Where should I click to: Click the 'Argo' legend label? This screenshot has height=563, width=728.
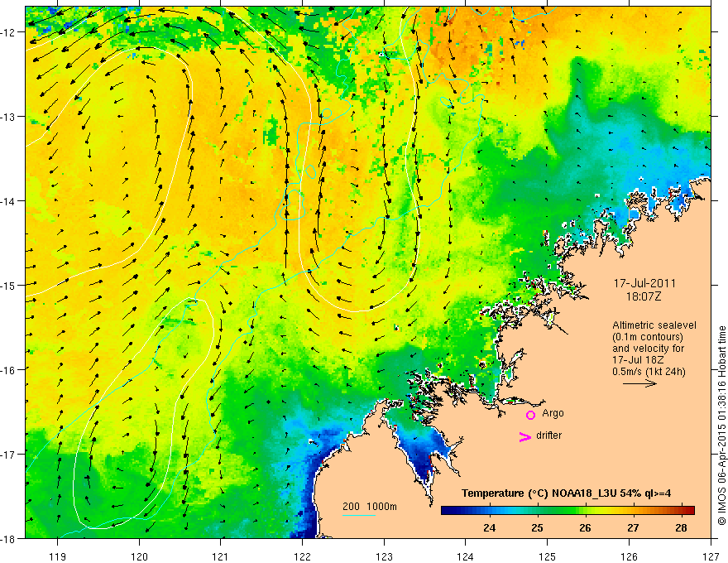553,413
